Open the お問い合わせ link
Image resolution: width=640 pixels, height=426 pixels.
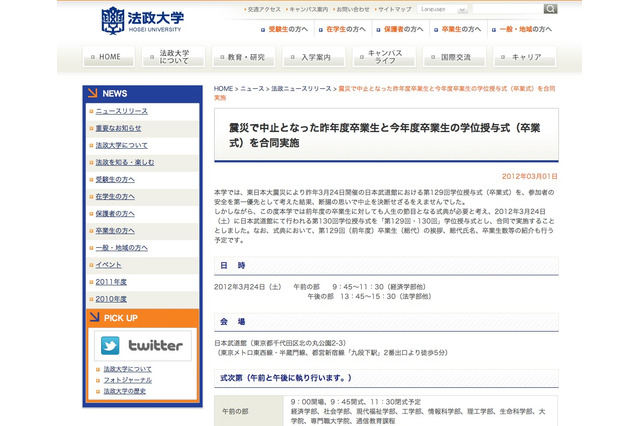tap(353, 9)
